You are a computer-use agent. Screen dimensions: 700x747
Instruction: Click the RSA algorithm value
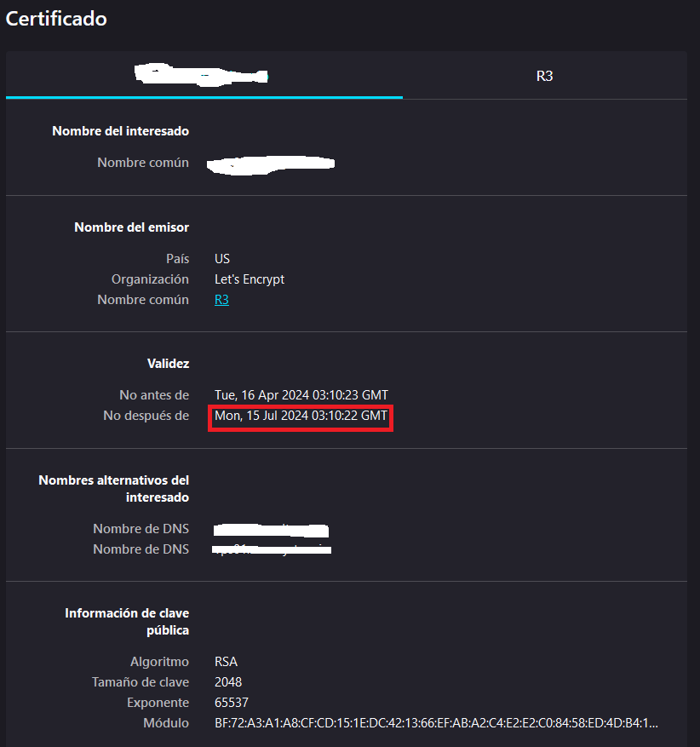coord(226,662)
